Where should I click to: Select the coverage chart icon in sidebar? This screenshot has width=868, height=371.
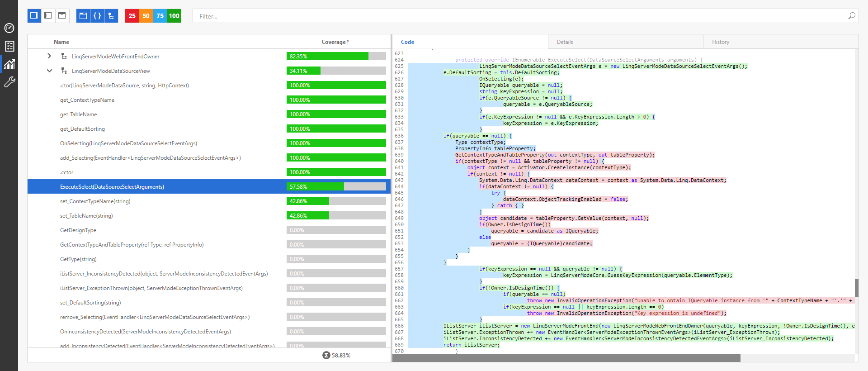(9, 64)
